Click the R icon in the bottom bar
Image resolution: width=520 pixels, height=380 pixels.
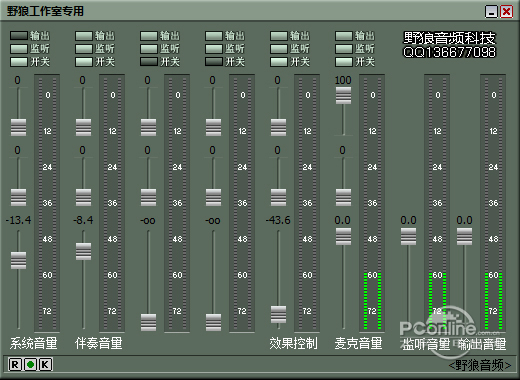pos(15,364)
